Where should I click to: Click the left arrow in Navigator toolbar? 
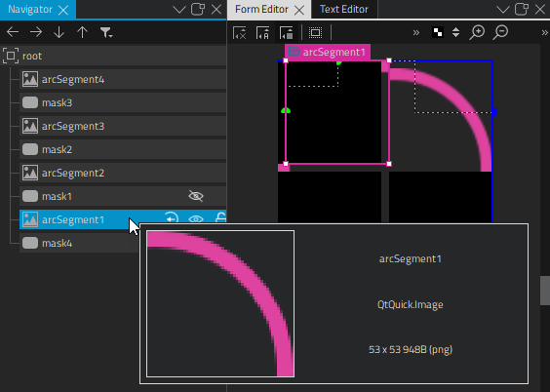13,32
